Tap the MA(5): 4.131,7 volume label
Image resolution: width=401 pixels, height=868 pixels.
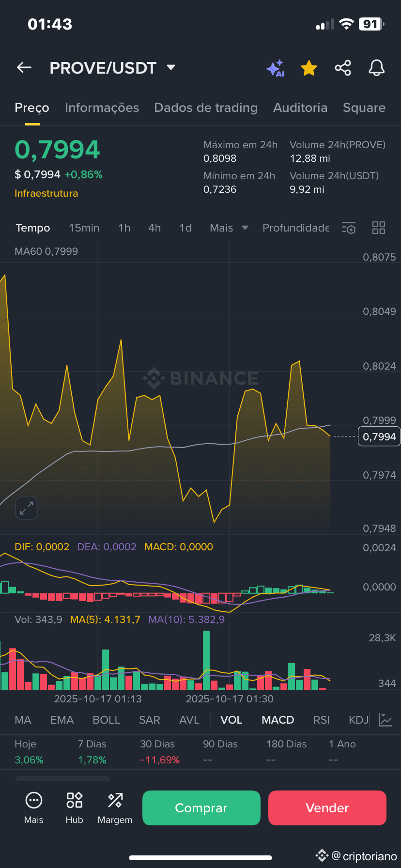(105, 620)
